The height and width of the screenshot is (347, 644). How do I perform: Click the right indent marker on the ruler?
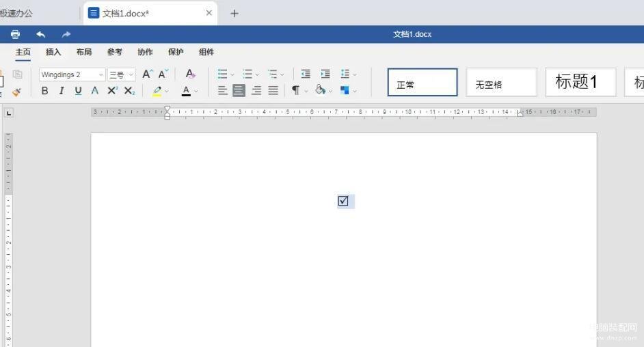click(520, 113)
